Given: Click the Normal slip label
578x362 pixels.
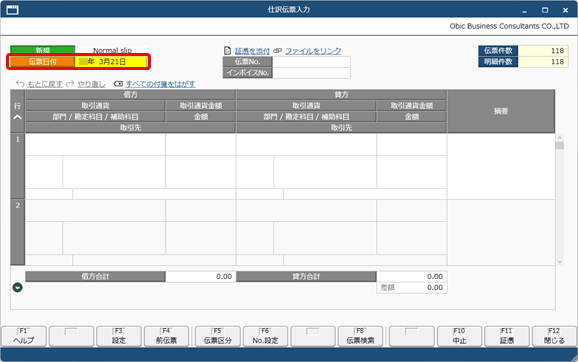Looking at the screenshot, I should tap(112, 50).
